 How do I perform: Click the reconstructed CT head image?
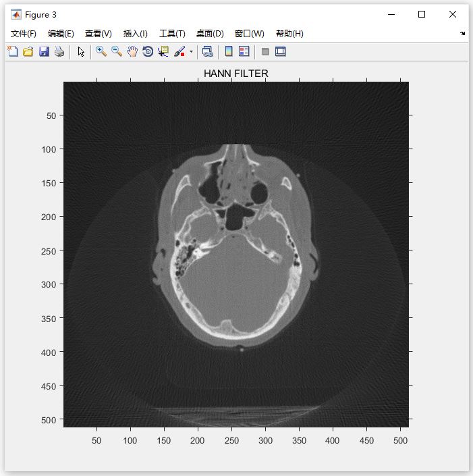[x=236, y=255]
